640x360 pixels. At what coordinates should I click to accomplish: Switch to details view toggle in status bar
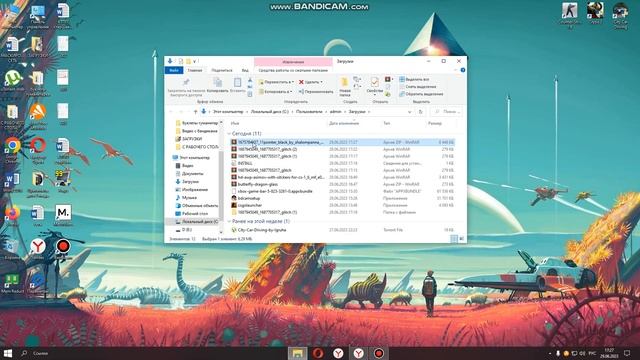click(454, 239)
